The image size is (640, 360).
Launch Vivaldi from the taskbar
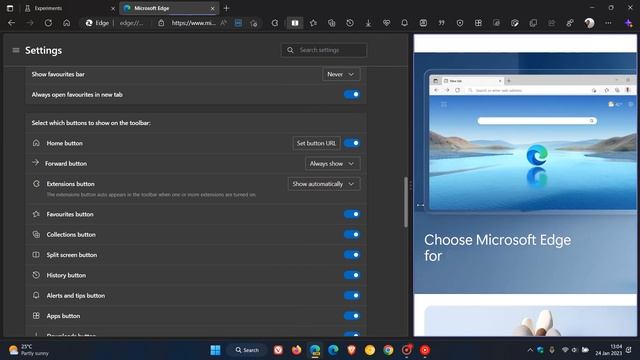[x=278, y=350]
